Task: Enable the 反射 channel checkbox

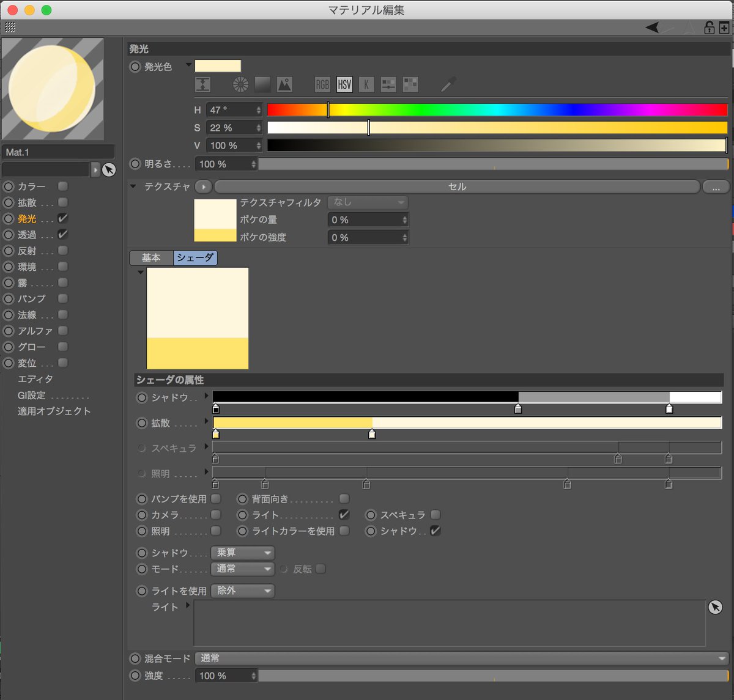Action: coord(62,251)
